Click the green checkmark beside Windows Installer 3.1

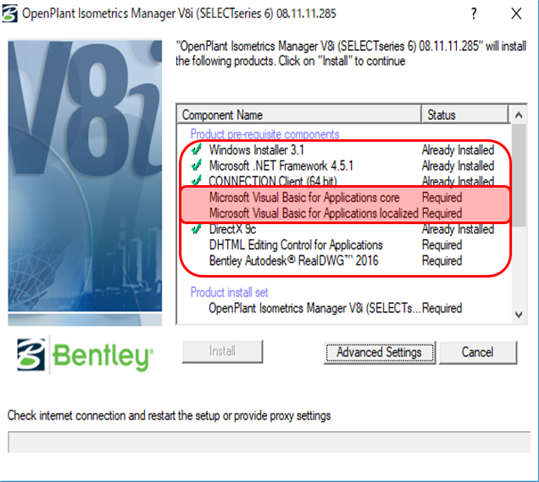(196, 150)
